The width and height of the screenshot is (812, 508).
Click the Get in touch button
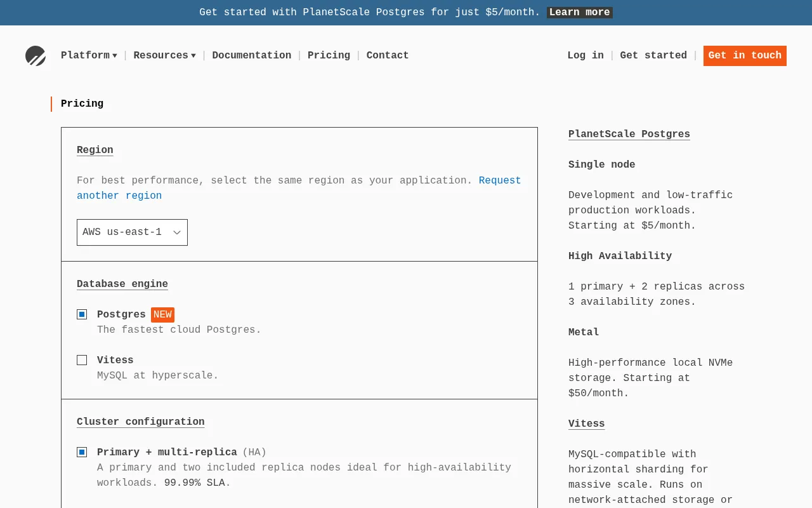[745, 56]
